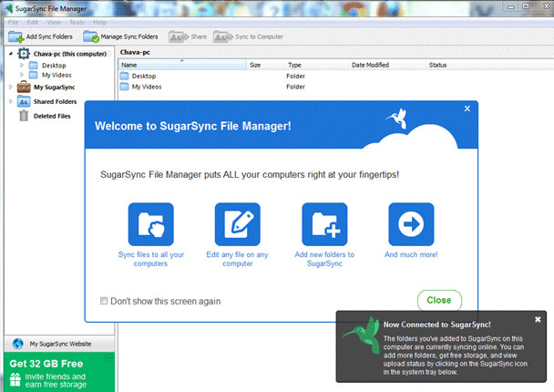Click the And much more arrow icon
Viewport: 554px width, 392px height.
[x=411, y=224]
